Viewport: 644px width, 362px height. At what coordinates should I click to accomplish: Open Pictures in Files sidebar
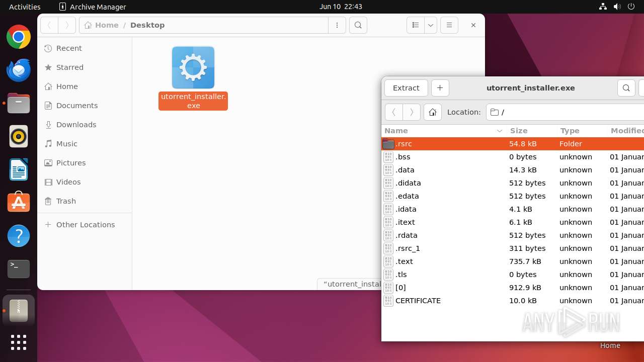85,163
